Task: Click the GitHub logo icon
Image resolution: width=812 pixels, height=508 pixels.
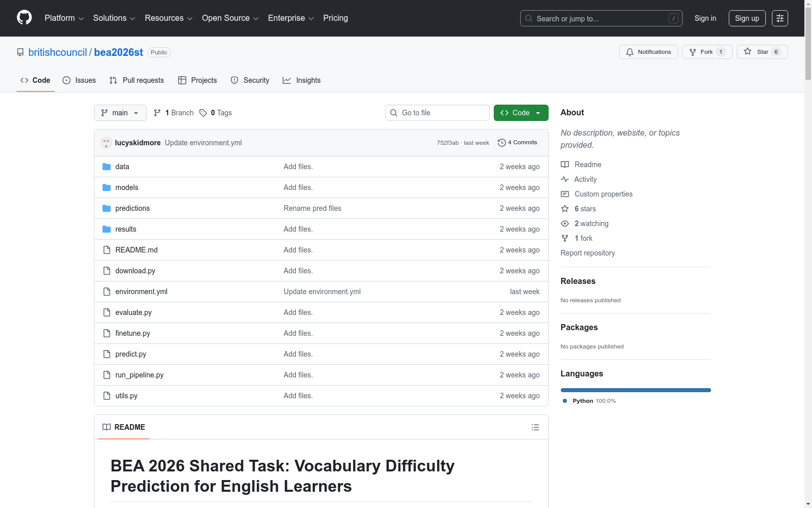Action: pos(24,18)
